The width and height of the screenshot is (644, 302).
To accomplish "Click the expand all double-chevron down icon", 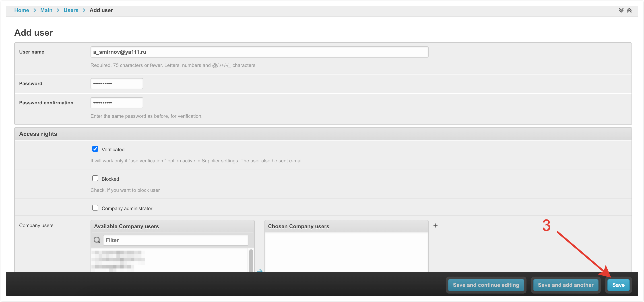I will tap(621, 10).
